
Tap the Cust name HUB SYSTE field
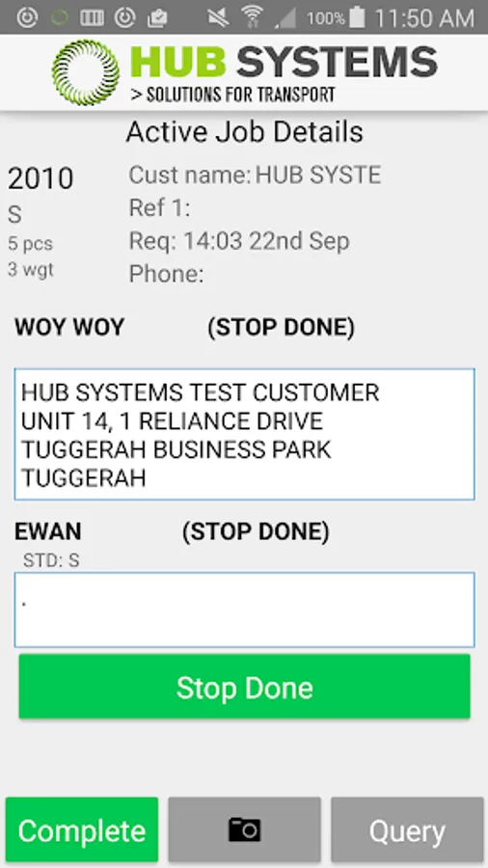pyautogui.click(x=255, y=176)
